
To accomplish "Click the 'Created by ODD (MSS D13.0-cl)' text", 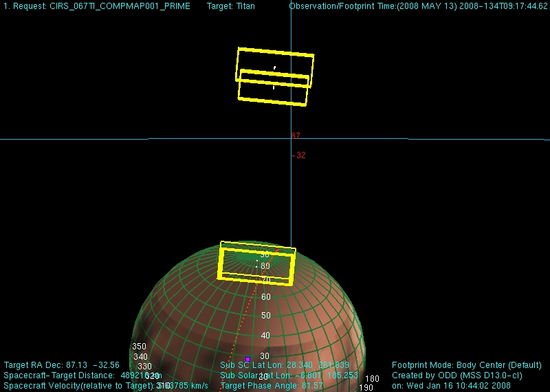I will 457,375.
